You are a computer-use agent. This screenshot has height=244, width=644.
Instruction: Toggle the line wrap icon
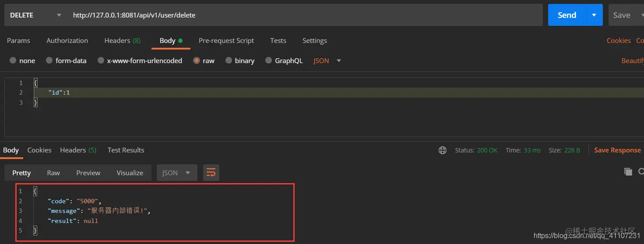(x=211, y=173)
